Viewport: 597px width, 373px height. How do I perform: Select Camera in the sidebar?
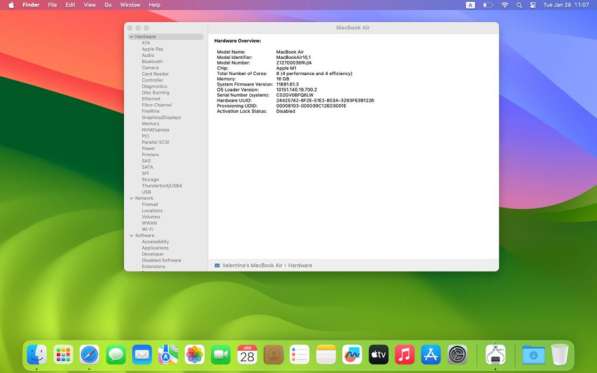coord(150,68)
